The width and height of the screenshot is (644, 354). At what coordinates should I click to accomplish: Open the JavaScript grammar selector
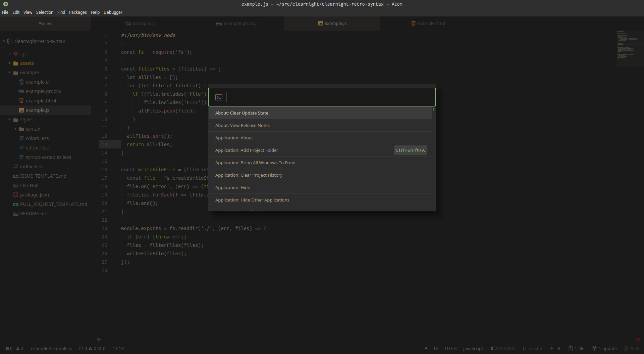(x=473, y=349)
